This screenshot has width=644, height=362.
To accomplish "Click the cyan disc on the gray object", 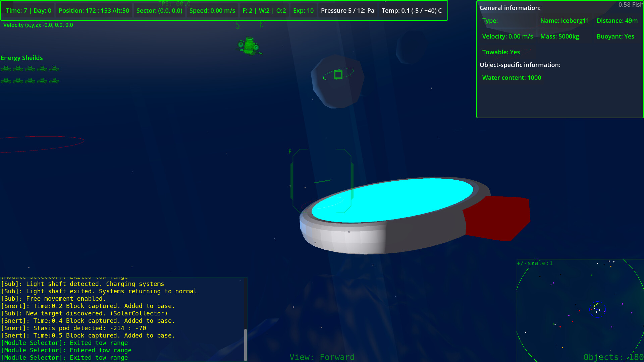I will coord(392,200).
